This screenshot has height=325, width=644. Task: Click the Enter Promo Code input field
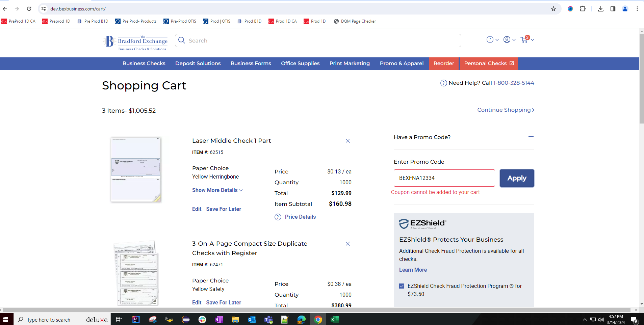tap(444, 178)
